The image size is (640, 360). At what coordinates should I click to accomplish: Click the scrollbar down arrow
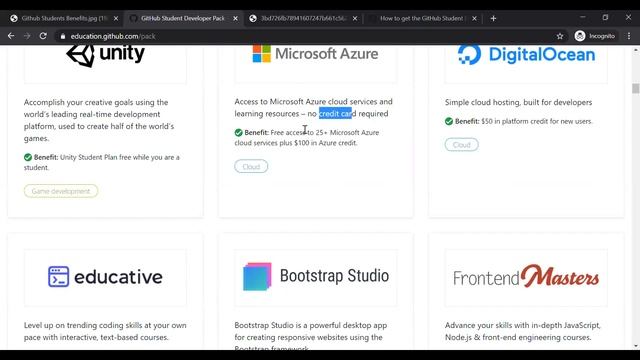click(635, 346)
